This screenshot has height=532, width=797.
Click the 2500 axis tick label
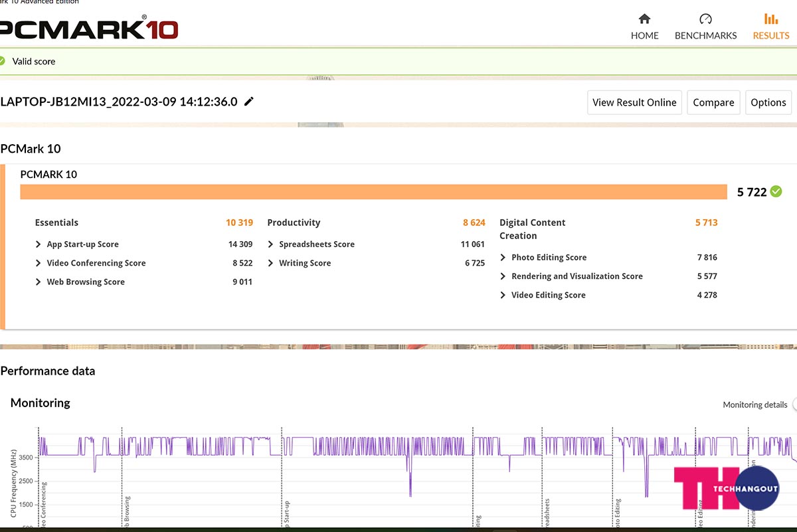click(25, 482)
